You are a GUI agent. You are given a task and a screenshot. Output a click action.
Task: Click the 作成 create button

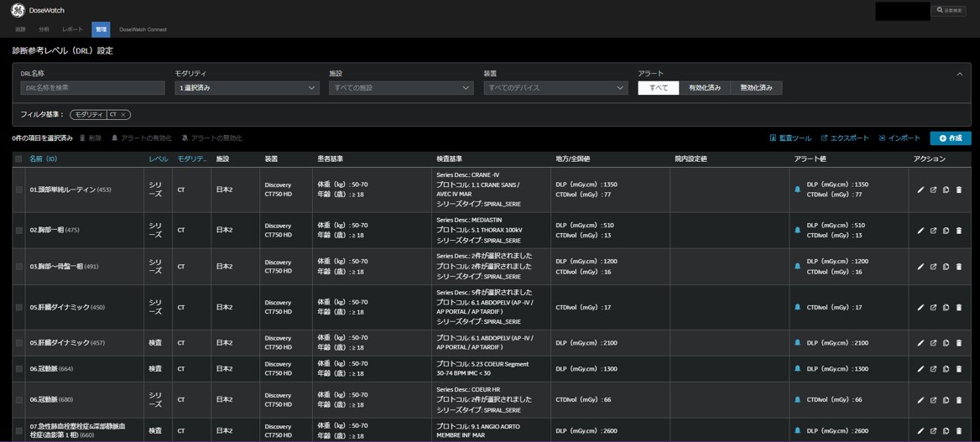pyautogui.click(x=950, y=138)
